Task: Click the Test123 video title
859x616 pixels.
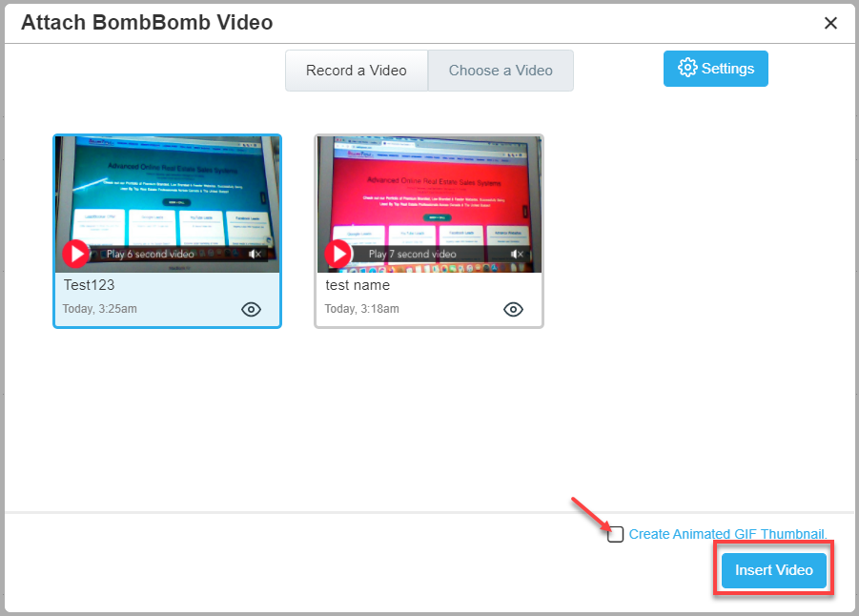Action: 90,285
